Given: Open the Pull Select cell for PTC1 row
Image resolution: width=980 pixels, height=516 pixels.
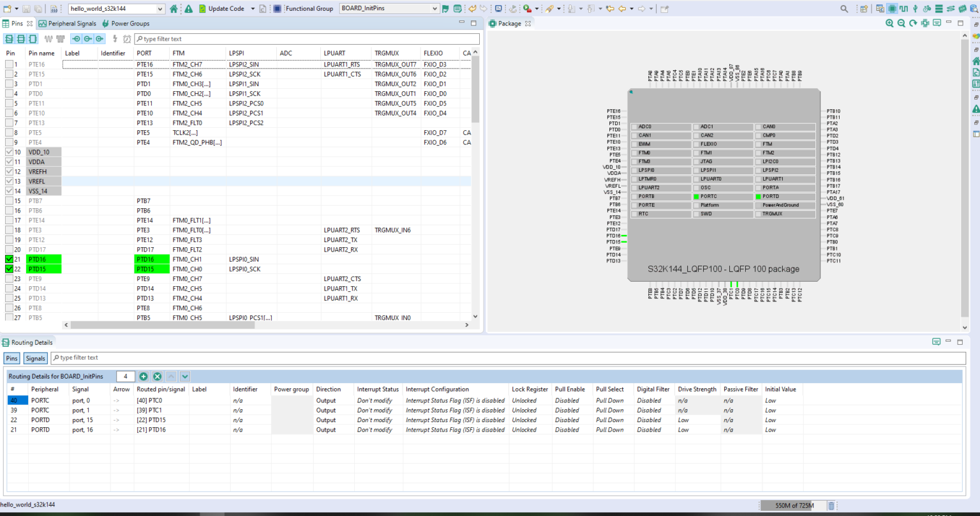Looking at the screenshot, I should (x=613, y=410).
